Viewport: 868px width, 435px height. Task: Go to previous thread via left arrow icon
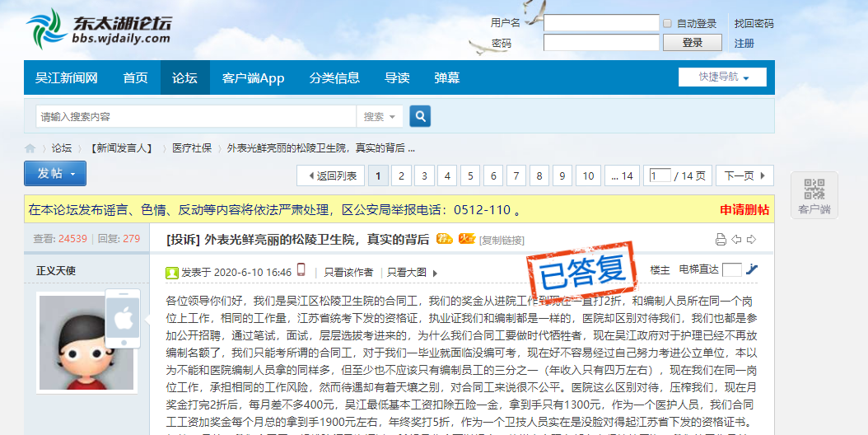point(736,240)
